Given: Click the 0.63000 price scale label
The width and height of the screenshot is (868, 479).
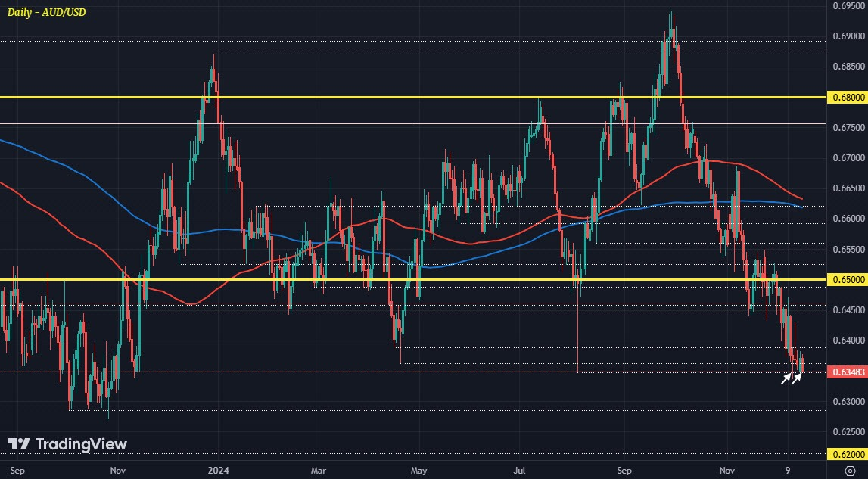Looking at the screenshot, I should click(x=848, y=402).
